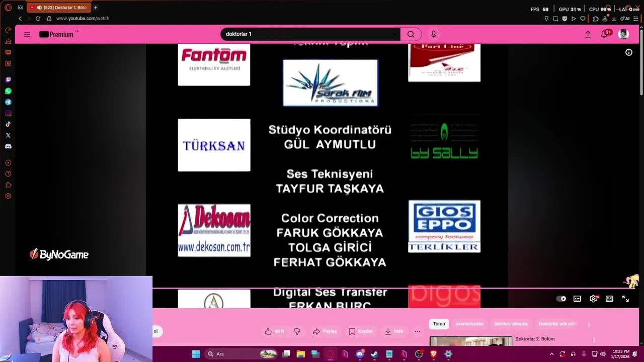
Task: Open YouTube notifications bell
Action: pos(605,34)
